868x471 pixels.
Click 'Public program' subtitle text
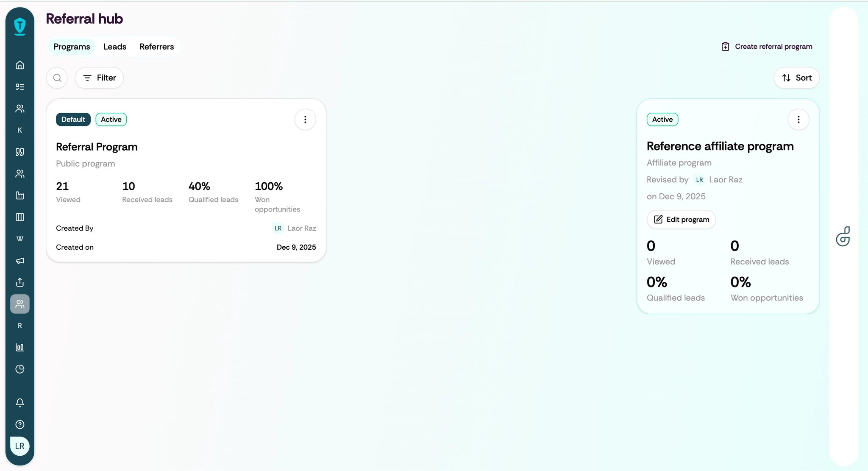pyautogui.click(x=86, y=164)
